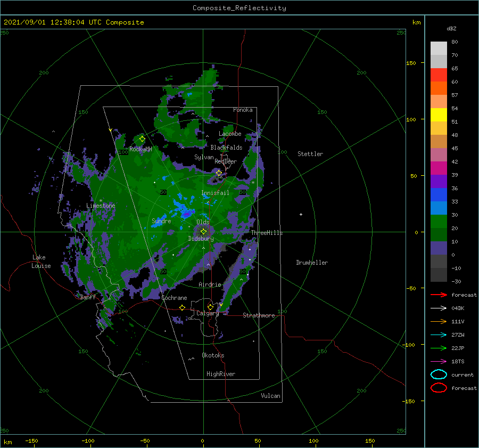Click the yellow diamond marker at RockyMH
The width and height of the screenshot is (479, 448).
[x=142, y=139]
